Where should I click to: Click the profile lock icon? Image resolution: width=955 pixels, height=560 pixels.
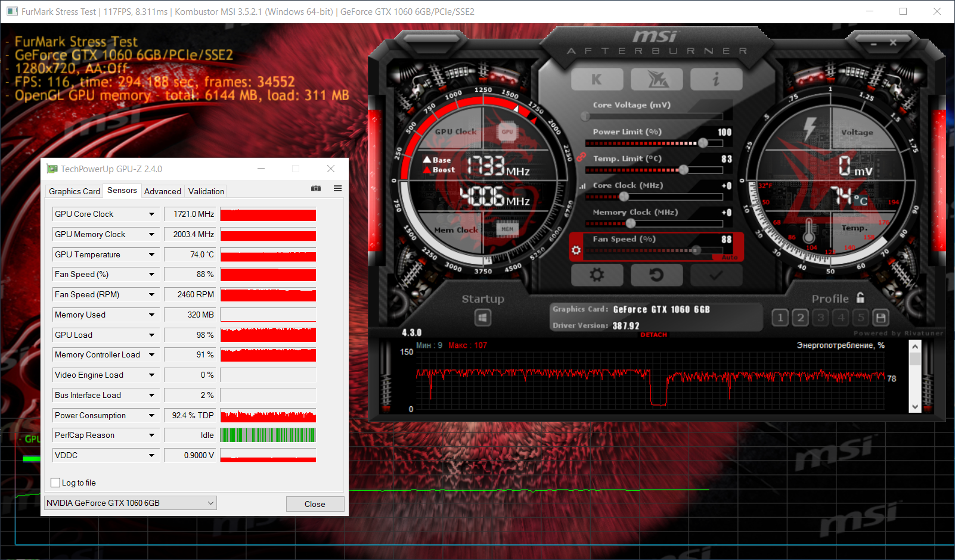(x=860, y=297)
